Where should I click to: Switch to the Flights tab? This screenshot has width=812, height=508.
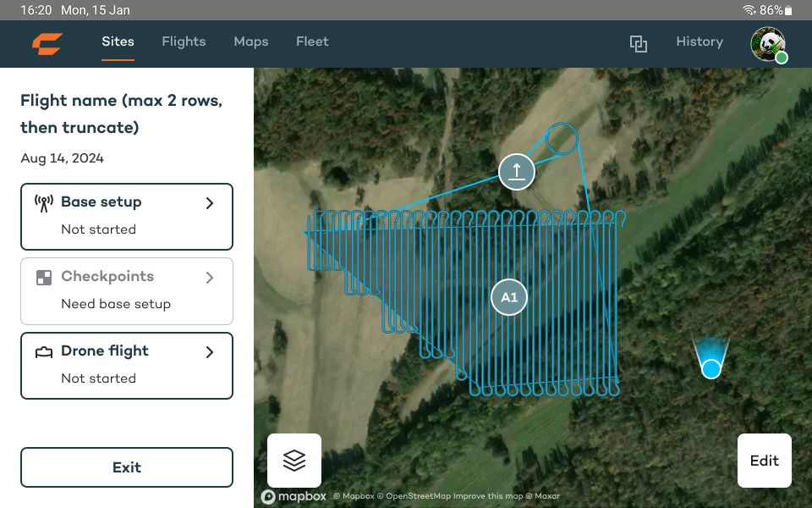[x=184, y=41]
